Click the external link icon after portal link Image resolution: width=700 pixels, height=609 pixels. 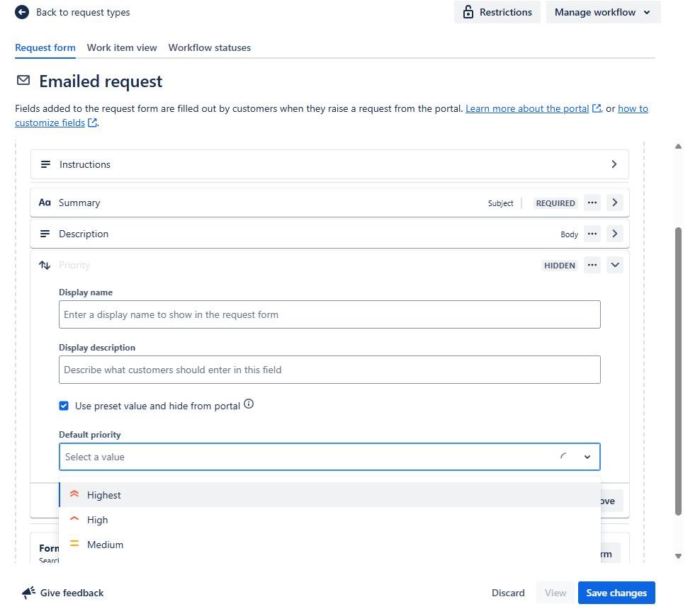[x=597, y=108]
